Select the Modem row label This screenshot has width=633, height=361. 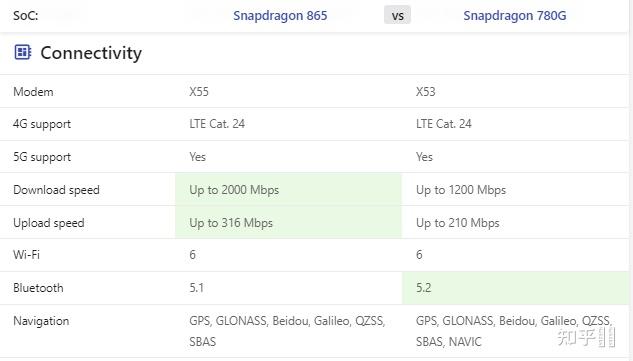pos(33,92)
